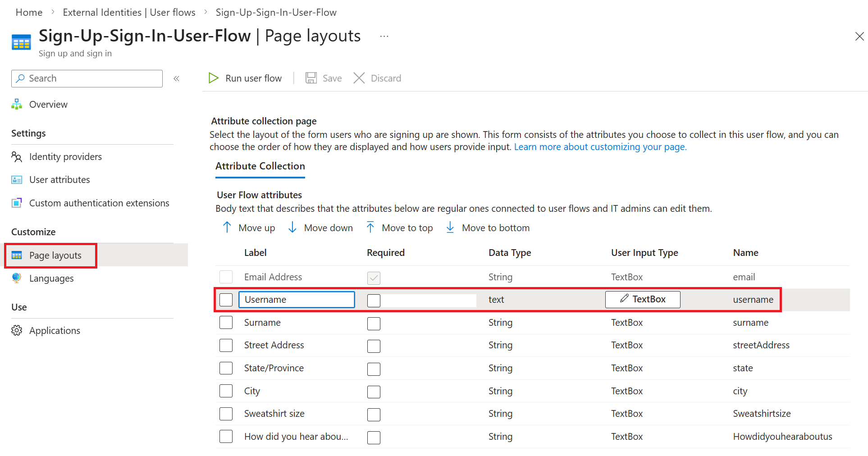Click the Move up arrow icon
The width and height of the screenshot is (868, 456).
(x=227, y=228)
